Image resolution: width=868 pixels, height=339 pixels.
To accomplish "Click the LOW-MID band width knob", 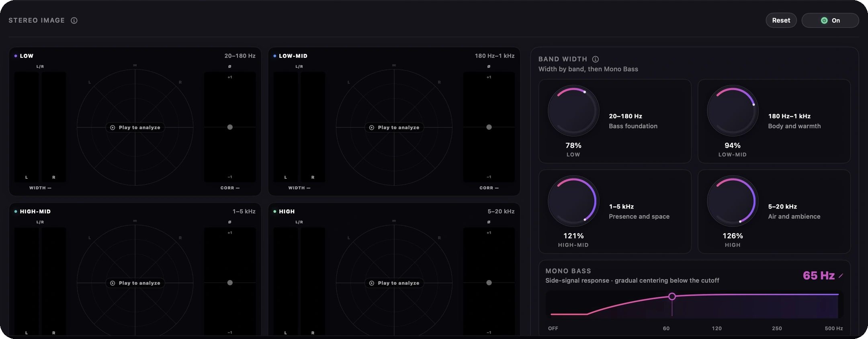I will pyautogui.click(x=733, y=110).
